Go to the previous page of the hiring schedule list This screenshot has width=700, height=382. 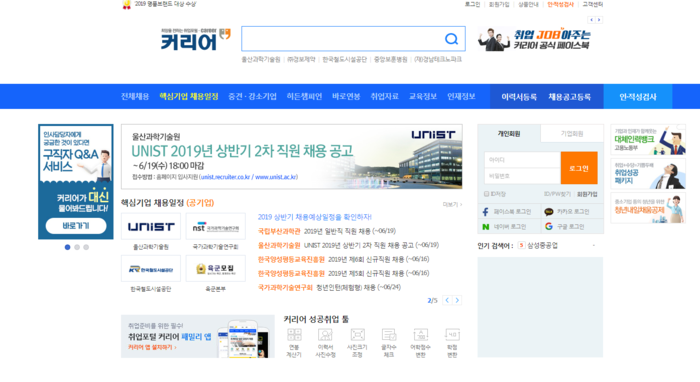pyautogui.click(x=447, y=300)
